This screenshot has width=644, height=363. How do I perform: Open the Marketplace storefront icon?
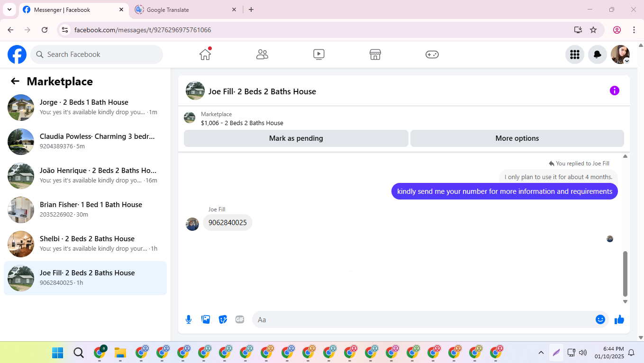(375, 54)
